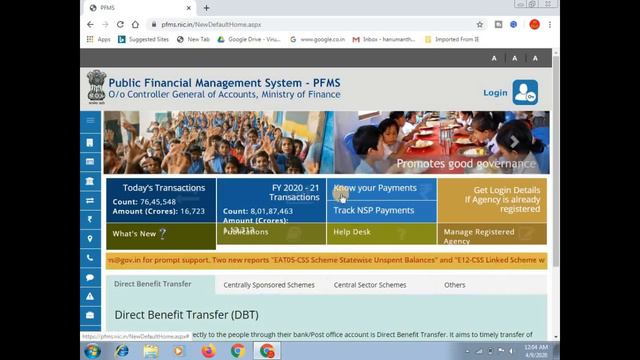Click the Chrome profile avatar
The width and height of the screenshot is (640, 360).
[534, 24]
